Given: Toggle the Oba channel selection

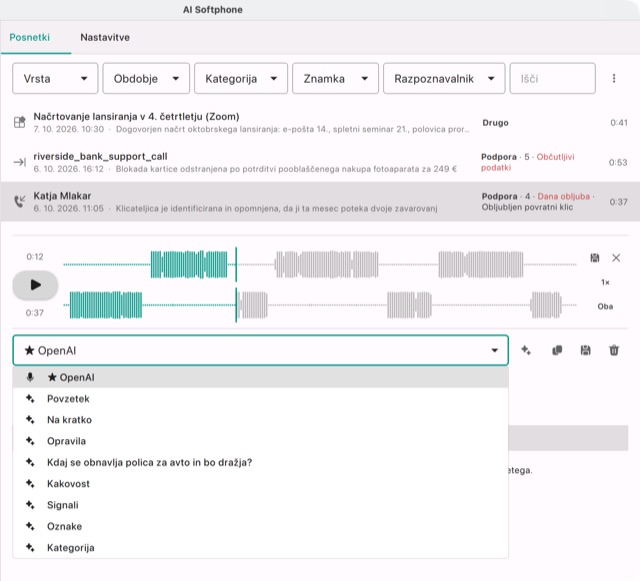Looking at the screenshot, I should (x=605, y=306).
